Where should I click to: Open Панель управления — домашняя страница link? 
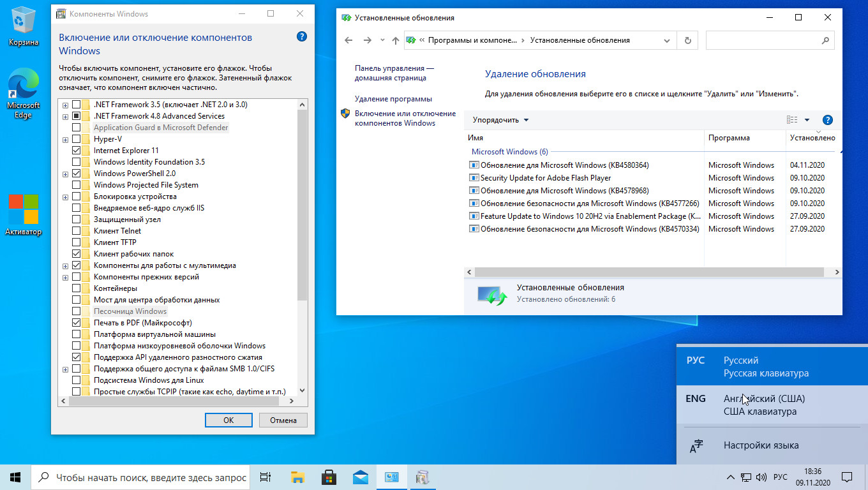394,73
